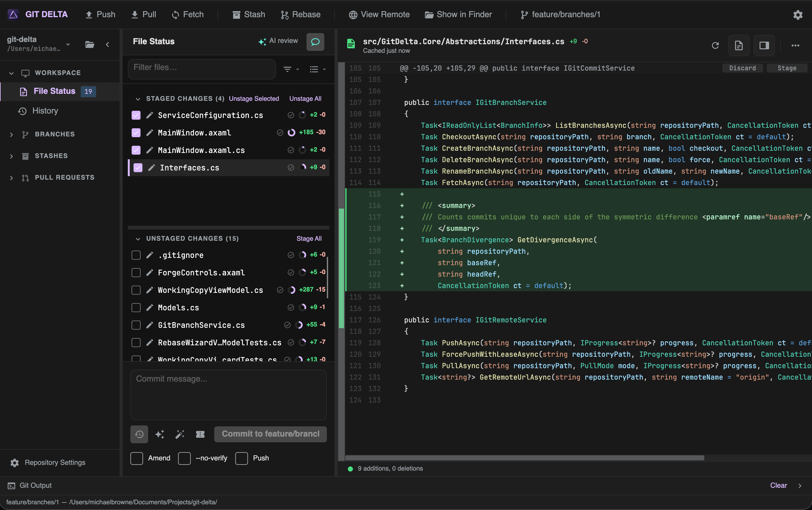The width and height of the screenshot is (812, 510).
Task: Open the list view mode dropdown
Action: coord(318,70)
